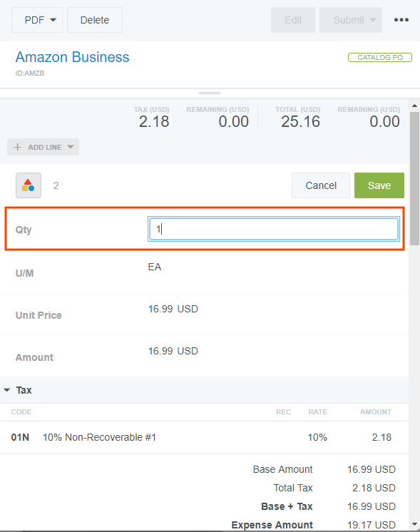Select the 01N tax code row
This screenshot has height=532, width=420.
(204, 437)
